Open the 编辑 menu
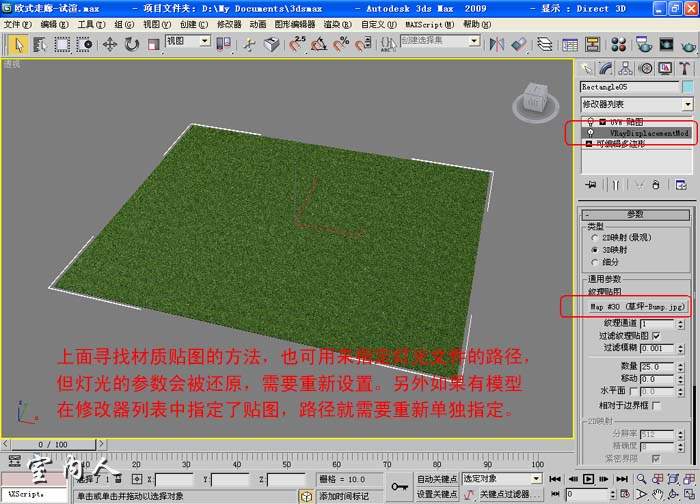The width and height of the screenshot is (700, 504). click(54, 25)
